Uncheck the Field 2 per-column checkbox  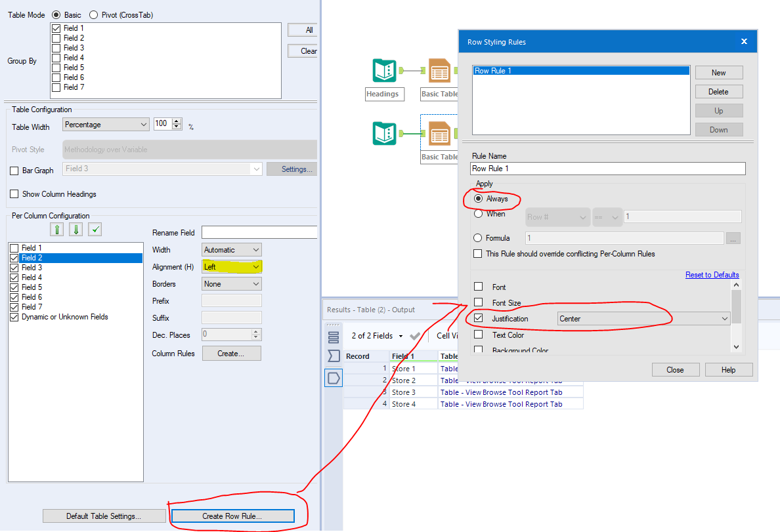point(16,257)
